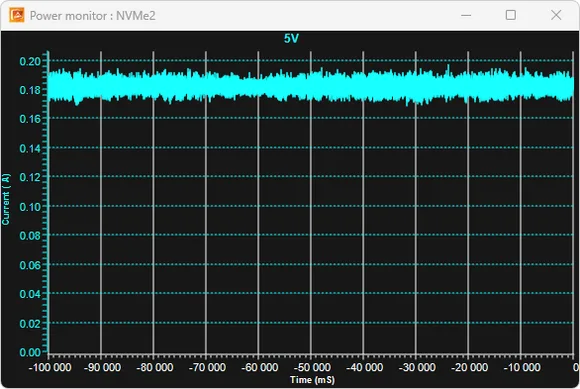Viewport: 580px width, 389px height.
Task: Click the 0.18 value on current axis
Action: click(30, 90)
